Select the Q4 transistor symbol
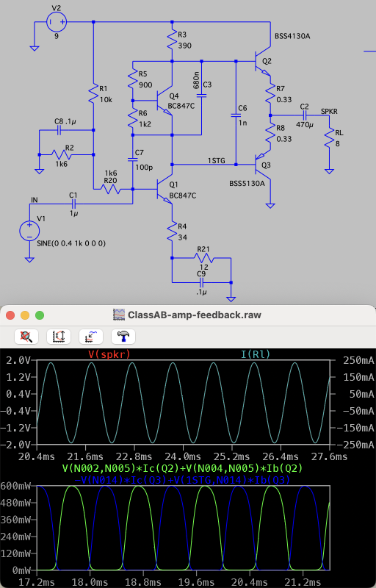The width and height of the screenshot is (376, 588). click(164, 101)
